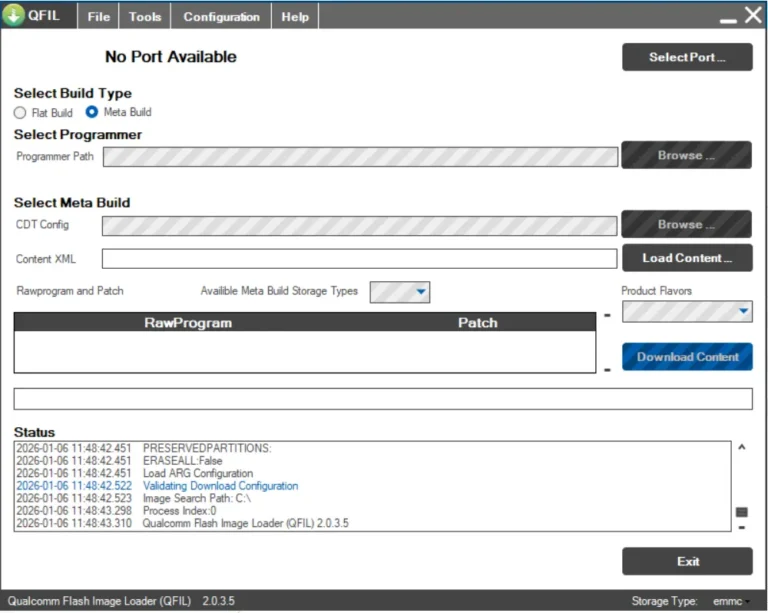Click the 'Process Index:0' log entry

(x=179, y=511)
